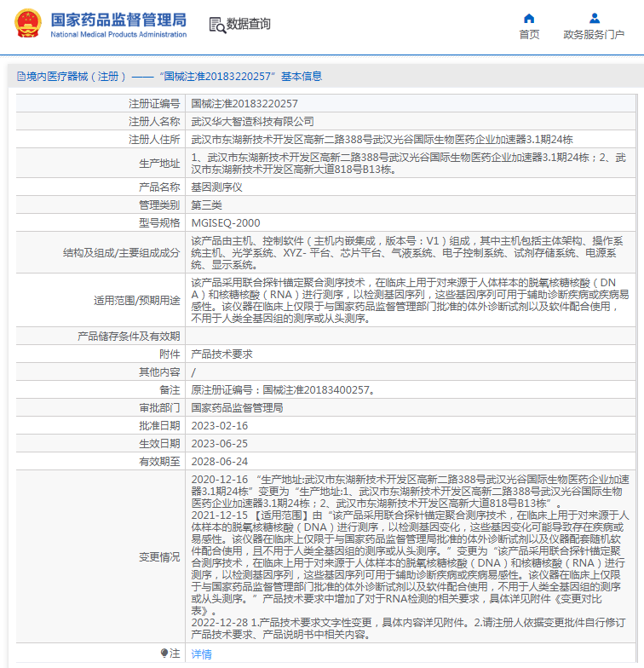Click the 备注 label cell
Image resolution: width=644 pixels, height=668 pixels.
point(101,390)
